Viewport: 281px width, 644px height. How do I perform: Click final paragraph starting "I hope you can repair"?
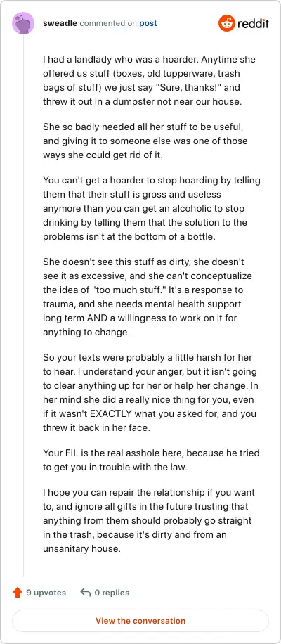point(148,521)
